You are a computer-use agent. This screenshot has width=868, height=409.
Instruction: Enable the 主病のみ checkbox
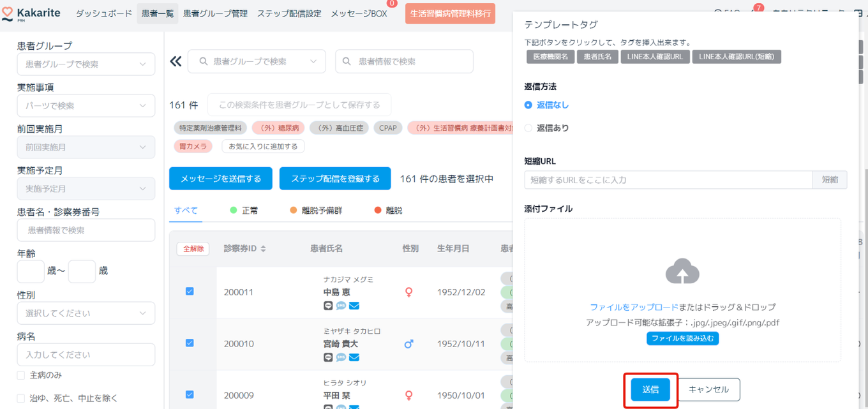point(21,375)
